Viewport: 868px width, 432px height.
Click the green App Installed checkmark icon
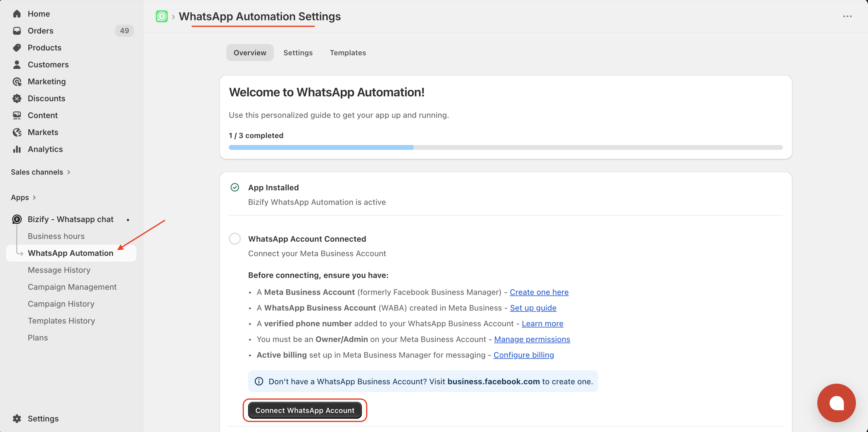pos(235,187)
